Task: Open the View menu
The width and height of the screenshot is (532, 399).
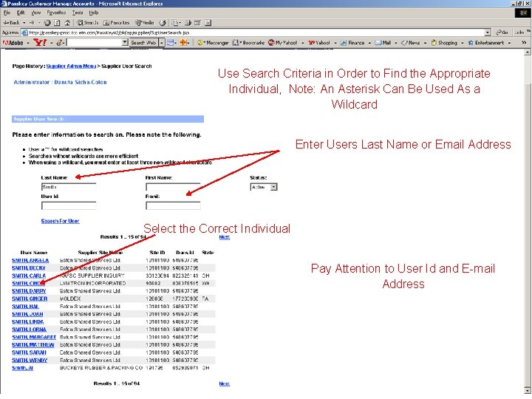Action: coord(35,13)
